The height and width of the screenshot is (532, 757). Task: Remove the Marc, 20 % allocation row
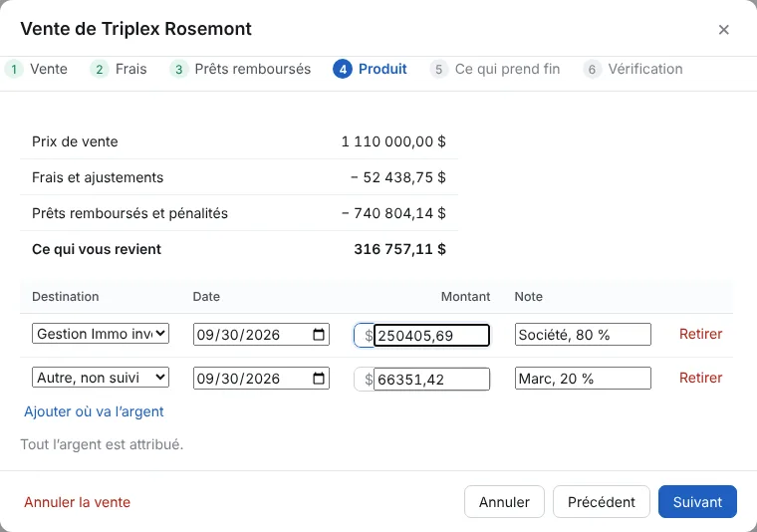700,378
